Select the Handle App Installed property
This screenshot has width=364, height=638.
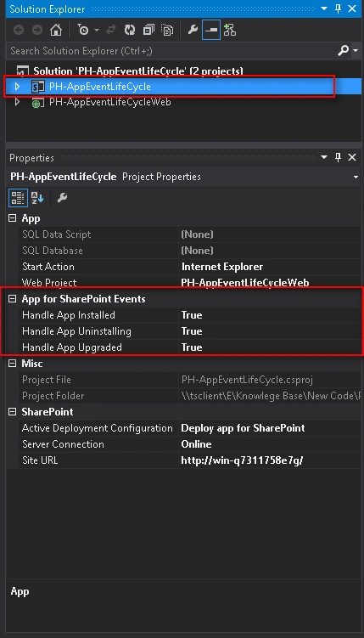click(68, 315)
